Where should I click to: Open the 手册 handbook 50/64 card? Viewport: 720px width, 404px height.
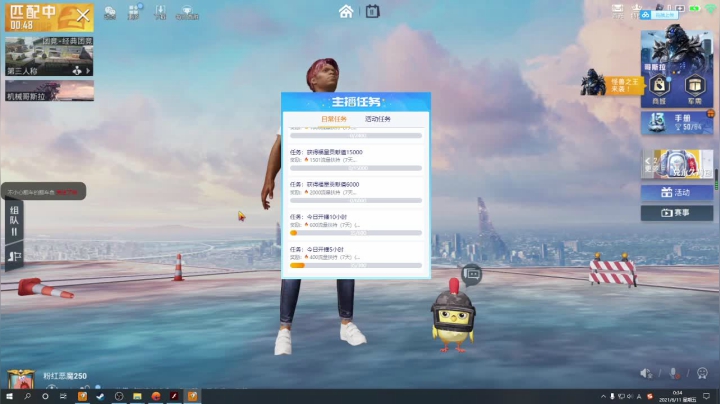678,122
